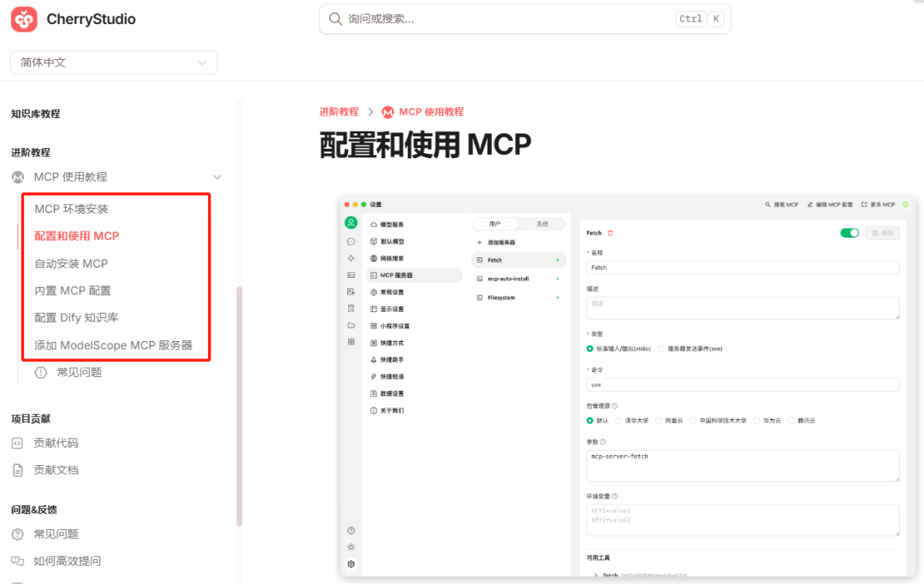Select the 阿里云 package source radio
Viewport: 924px width, 584px height.
pyautogui.click(x=659, y=421)
